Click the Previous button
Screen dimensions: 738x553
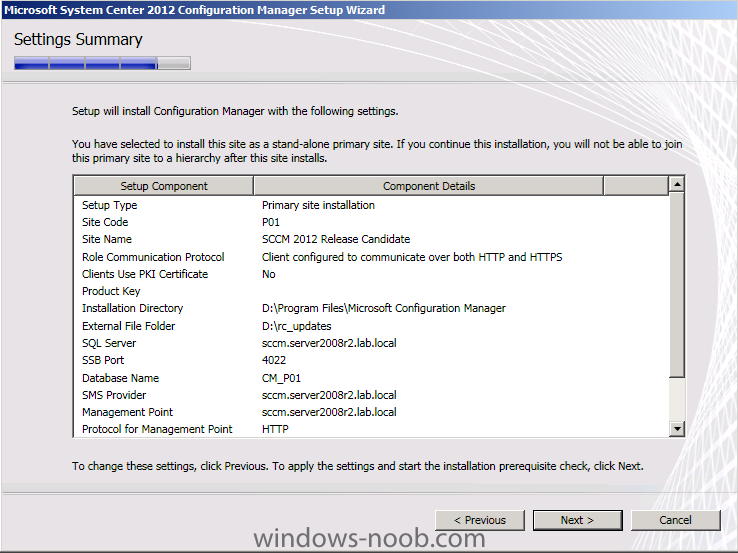click(480, 520)
